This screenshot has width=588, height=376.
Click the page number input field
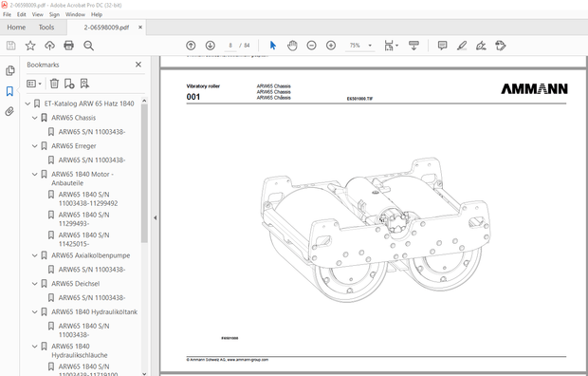tap(230, 46)
